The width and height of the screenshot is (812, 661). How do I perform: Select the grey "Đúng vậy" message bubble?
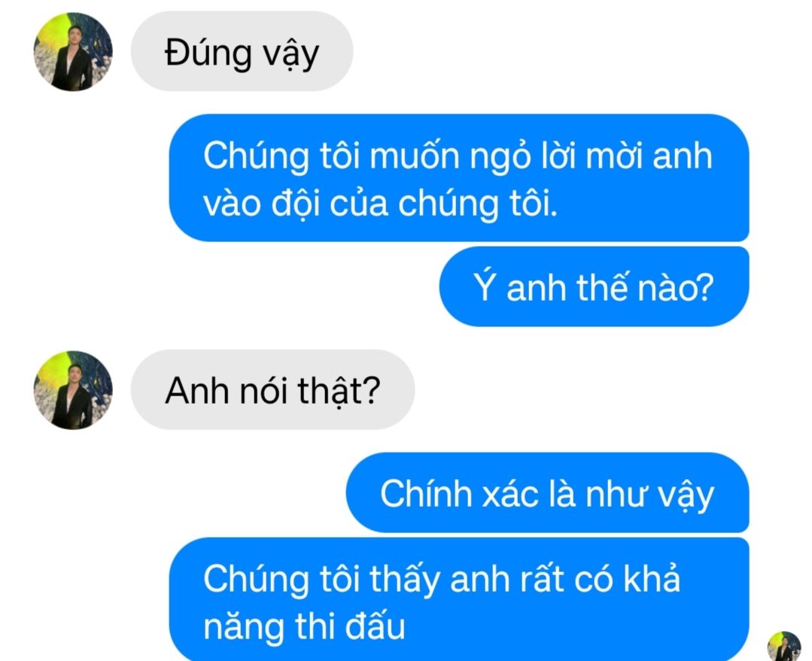(x=242, y=51)
